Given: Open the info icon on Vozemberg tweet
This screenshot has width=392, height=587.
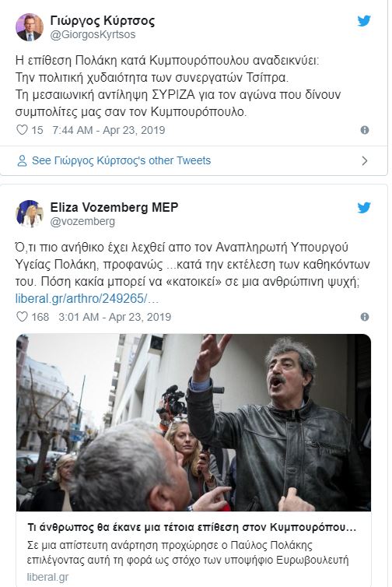Looking at the screenshot, I should (x=364, y=317).
